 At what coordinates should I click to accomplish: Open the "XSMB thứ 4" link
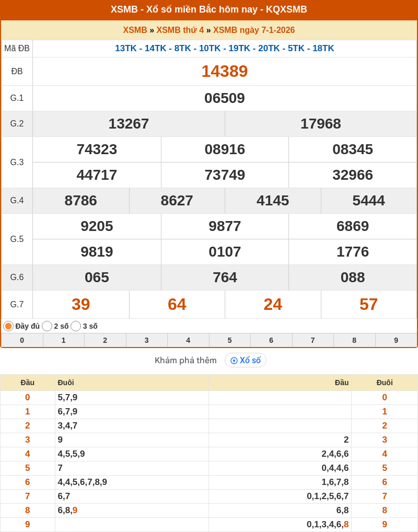coord(180,30)
